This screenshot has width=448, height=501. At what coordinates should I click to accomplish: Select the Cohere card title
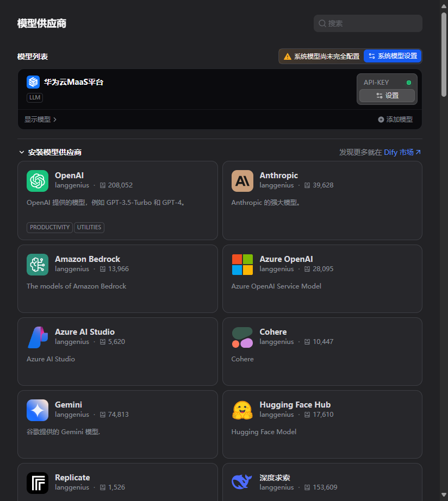[x=273, y=332]
